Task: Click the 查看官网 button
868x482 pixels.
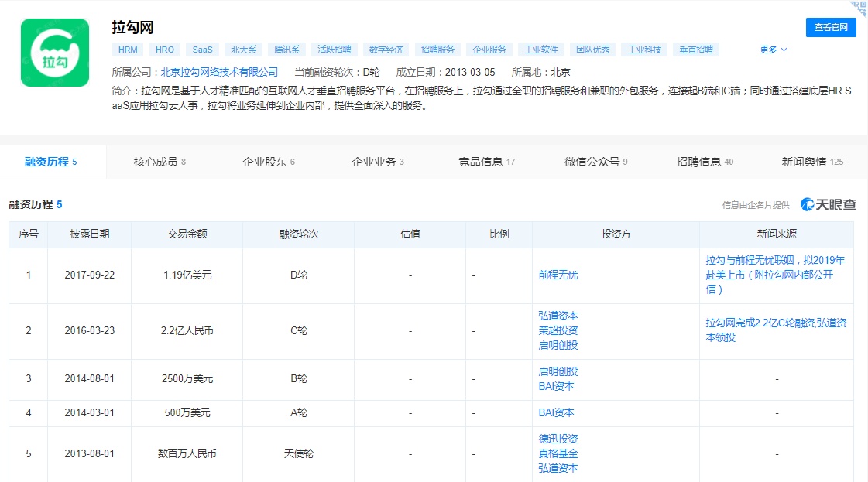Action: pos(831,28)
